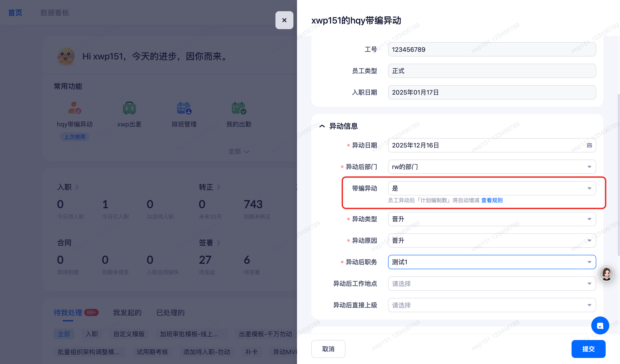Click the 我的出勤 attendance icon
The image size is (620, 364).
[x=239, y=108]
